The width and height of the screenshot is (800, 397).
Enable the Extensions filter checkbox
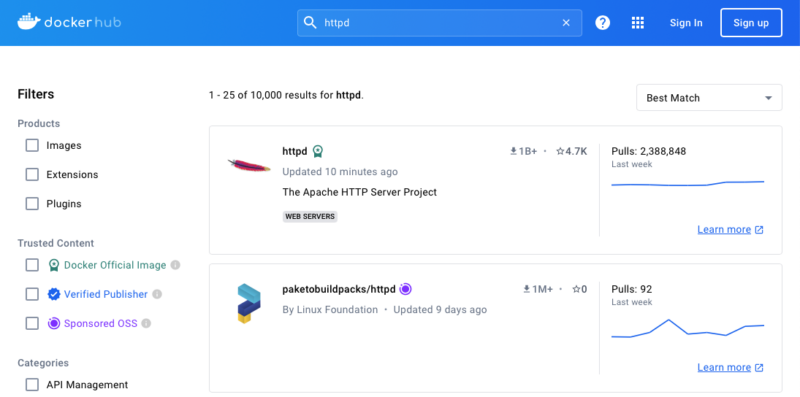[x=32, y=175]
